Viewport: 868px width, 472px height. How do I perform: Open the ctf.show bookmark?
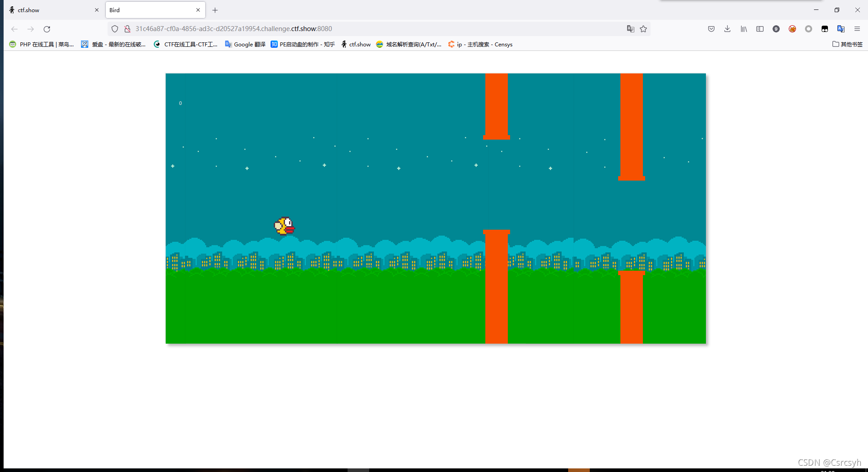(x=356, y=44)
